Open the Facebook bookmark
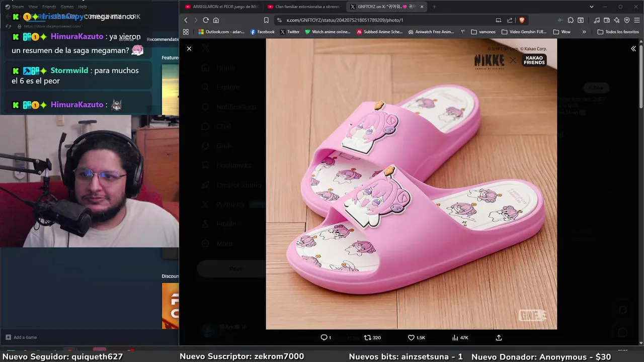644x362 pixels. click(x=263, y=32)
